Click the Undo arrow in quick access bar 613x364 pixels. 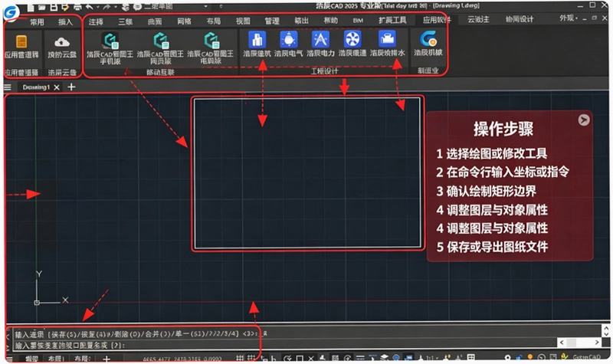pos(90,7)
